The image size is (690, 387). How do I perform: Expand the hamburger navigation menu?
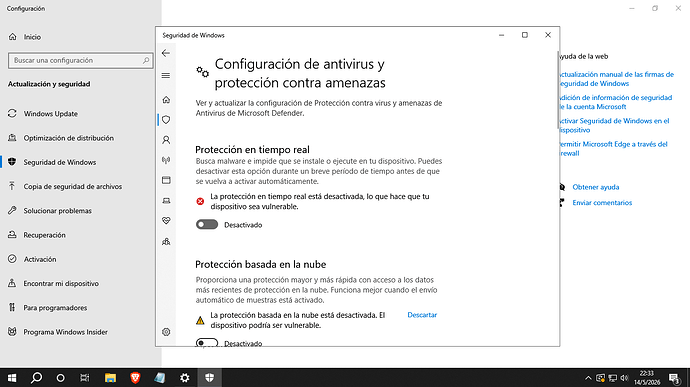(x=166, y=76)
